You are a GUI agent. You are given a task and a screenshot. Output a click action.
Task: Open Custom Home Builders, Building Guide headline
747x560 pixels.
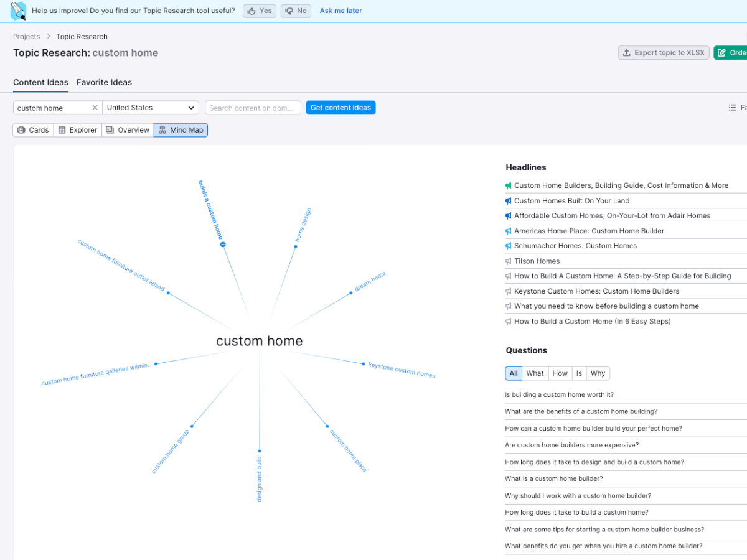pyautogui.click(x=621, y=185)
